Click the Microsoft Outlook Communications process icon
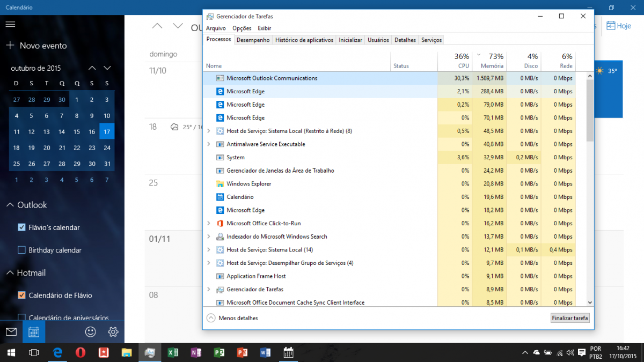The width and height of the screenshot is (644, 362). pyautogui.click(x=219, y=78)
